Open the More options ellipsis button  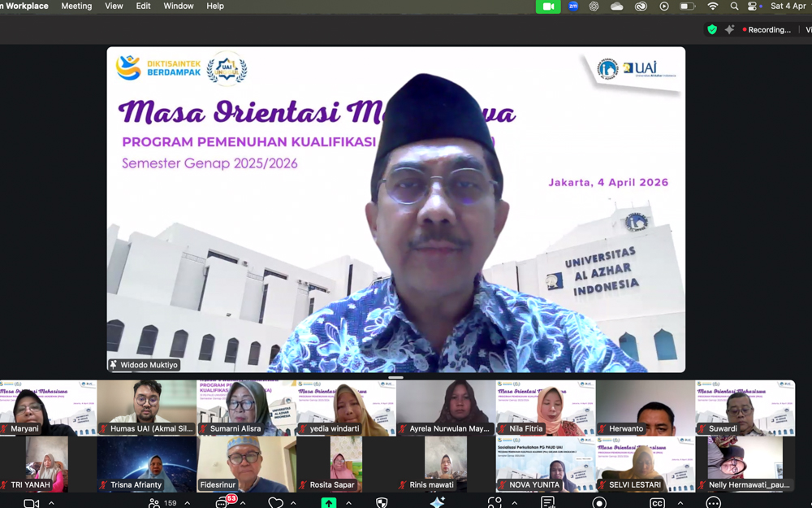point(713,503)
